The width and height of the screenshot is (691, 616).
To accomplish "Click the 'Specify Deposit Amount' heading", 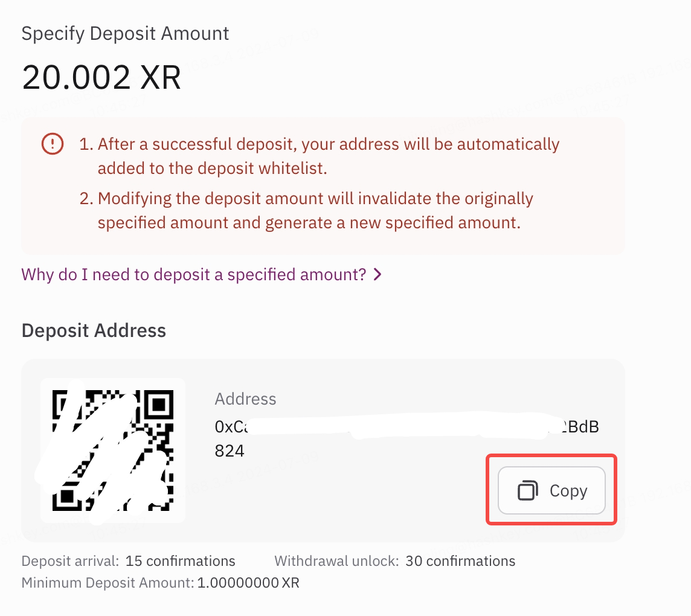I will [x=125, y=33].
